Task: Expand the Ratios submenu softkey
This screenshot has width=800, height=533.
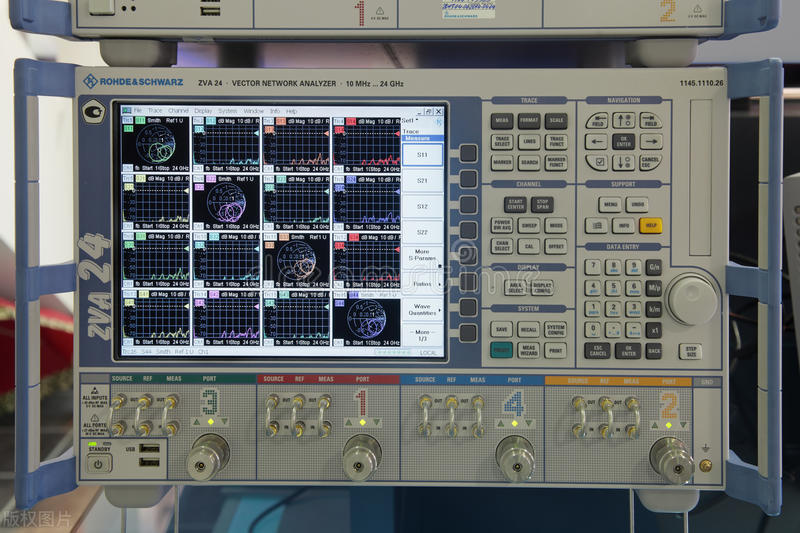Action: click(422, 284)
